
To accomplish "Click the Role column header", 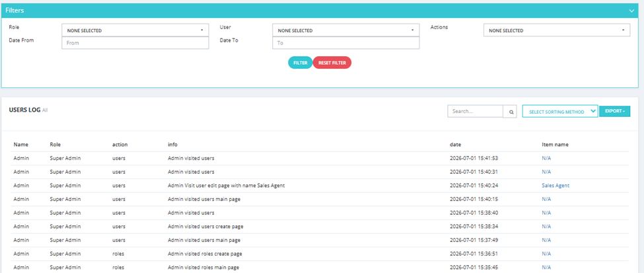I will pos(55,145).
